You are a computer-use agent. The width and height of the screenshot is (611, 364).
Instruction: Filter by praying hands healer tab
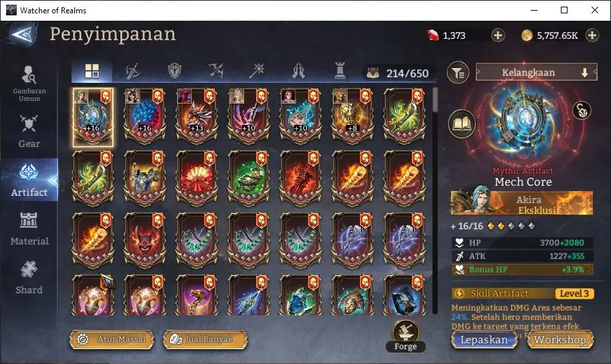(299, 71)
